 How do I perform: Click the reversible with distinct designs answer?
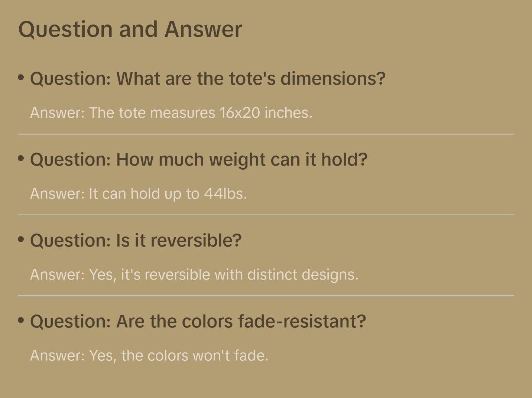194,275
